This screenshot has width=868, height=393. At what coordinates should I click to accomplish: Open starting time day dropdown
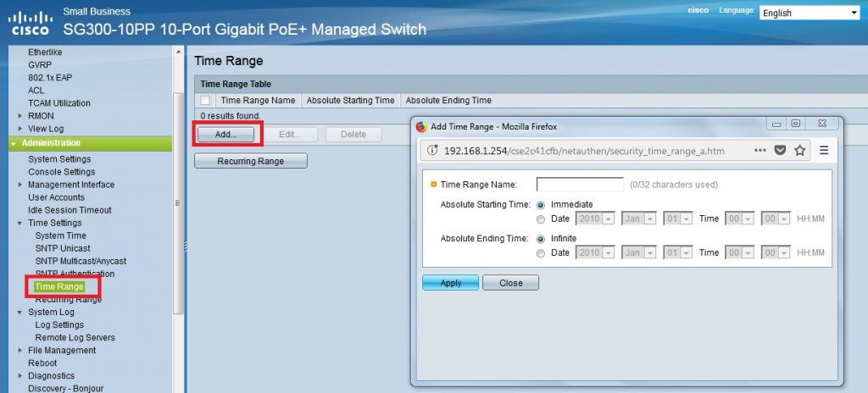point(678,219)
